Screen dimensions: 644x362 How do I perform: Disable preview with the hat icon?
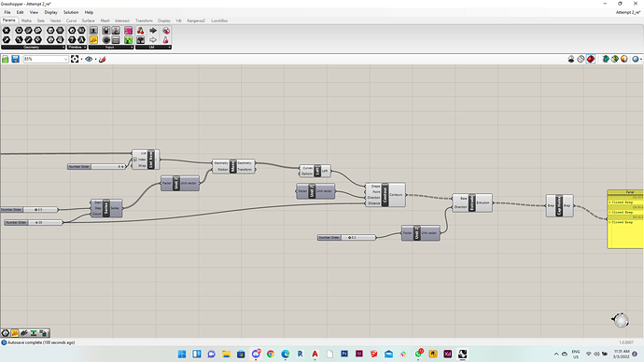pos(571,59)
